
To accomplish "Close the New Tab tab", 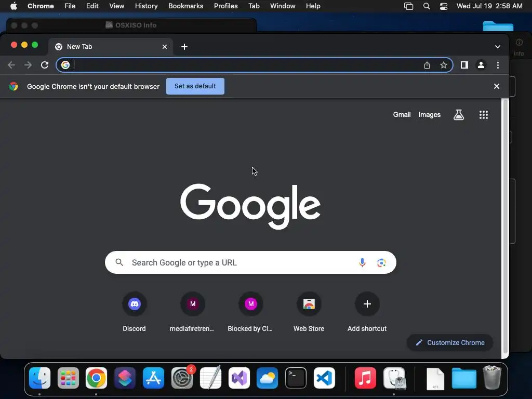I will click(x=165, y=47).
